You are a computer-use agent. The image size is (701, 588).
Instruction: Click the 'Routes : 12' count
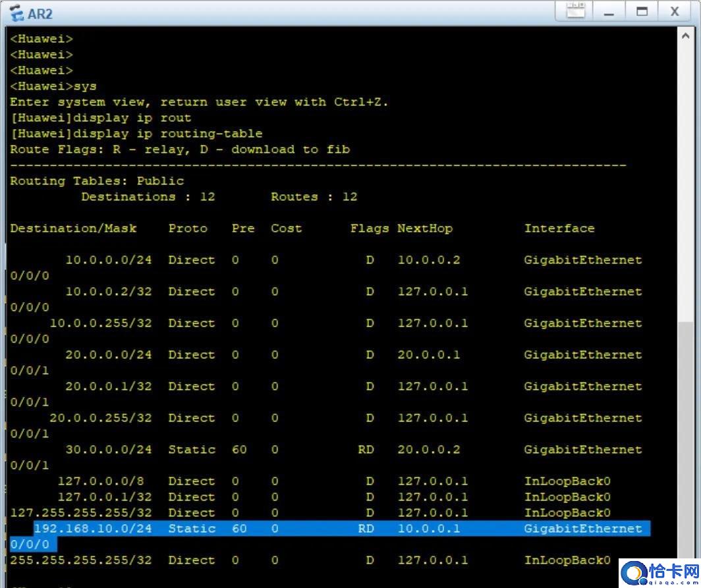click(x=314, y=197)
